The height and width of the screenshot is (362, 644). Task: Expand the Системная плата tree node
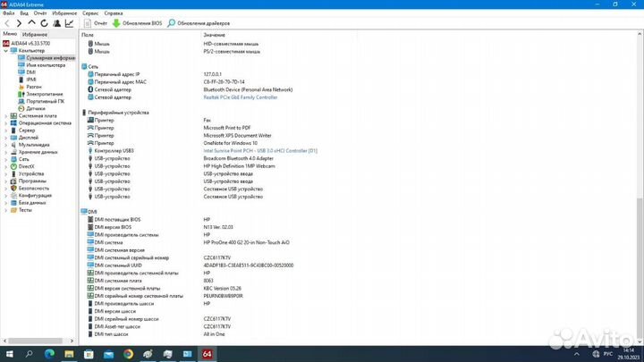5,116
